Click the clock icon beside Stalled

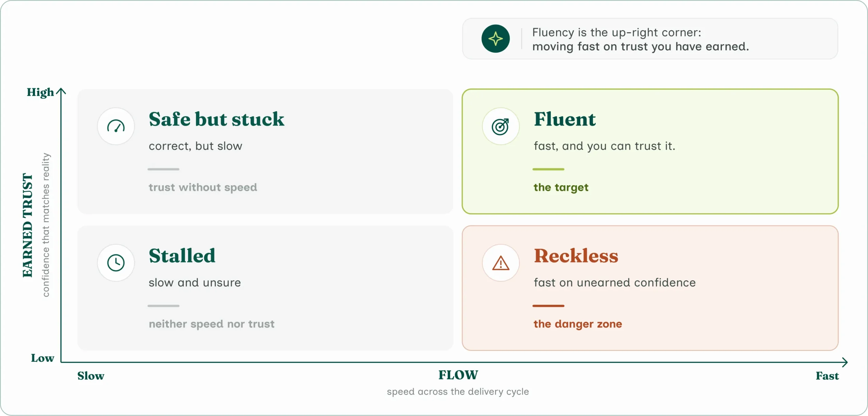pyautogui.click(x=116, y=263)
